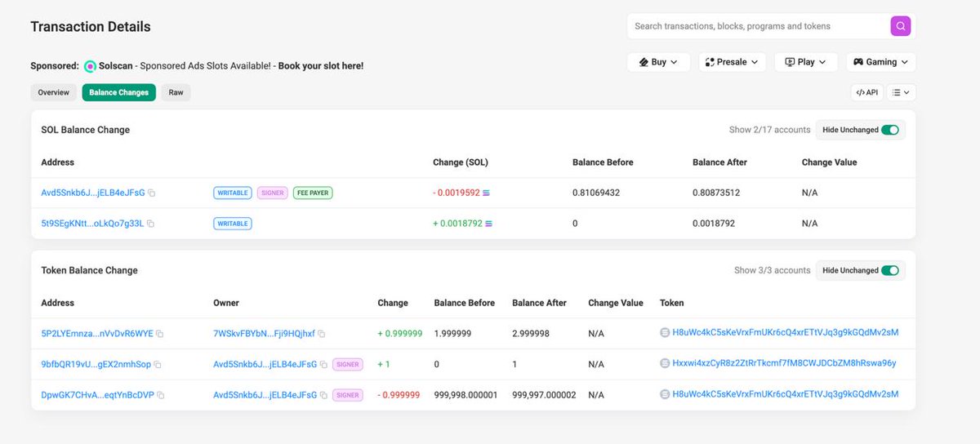Click the Transaction Details heading
The height and width of the screenshot is (444, 980).
tap(91, 26)
